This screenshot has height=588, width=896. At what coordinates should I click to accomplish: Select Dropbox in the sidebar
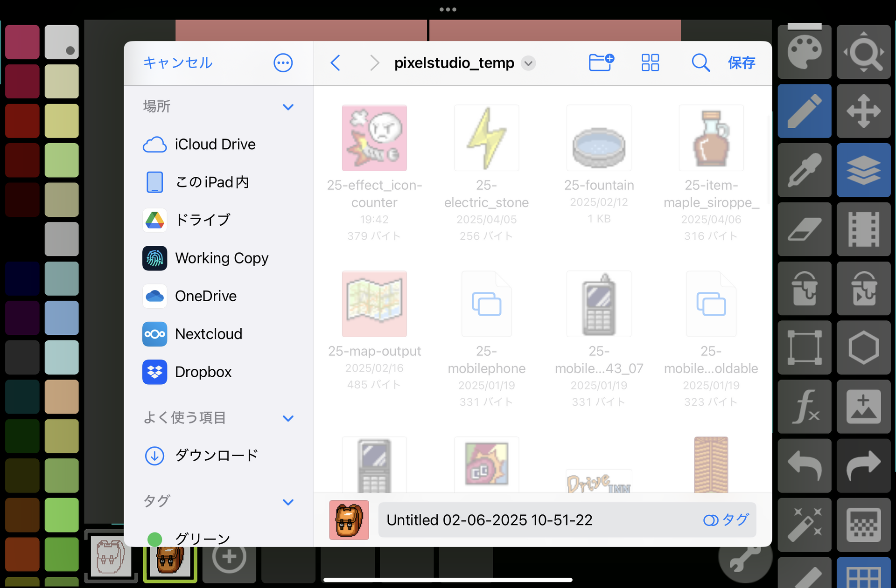coord(203,372)
